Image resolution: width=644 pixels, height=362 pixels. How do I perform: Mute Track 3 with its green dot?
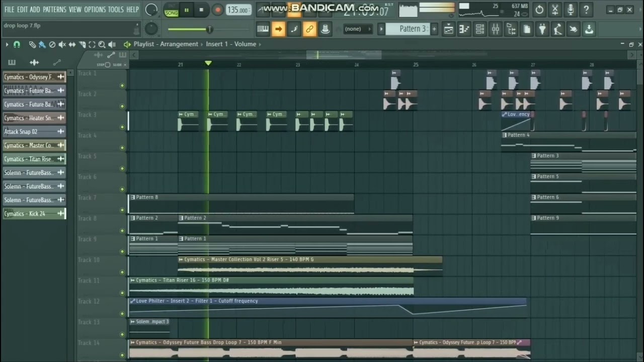coord(122,127)
